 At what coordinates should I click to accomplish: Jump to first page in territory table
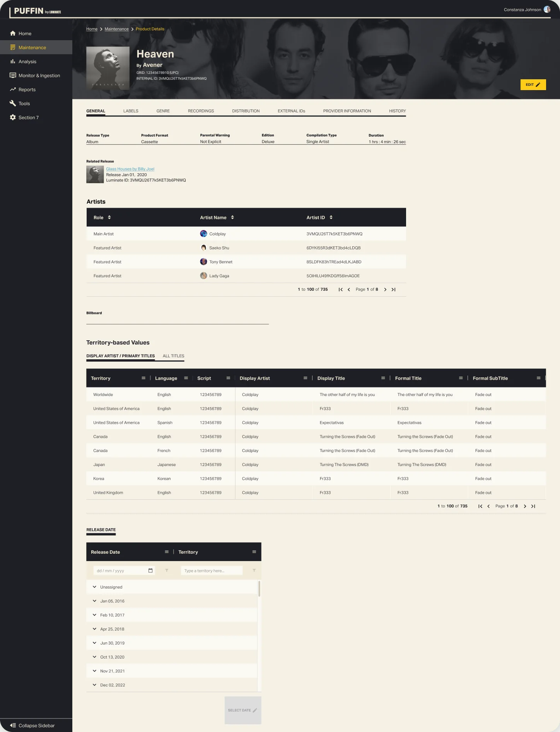480,506
